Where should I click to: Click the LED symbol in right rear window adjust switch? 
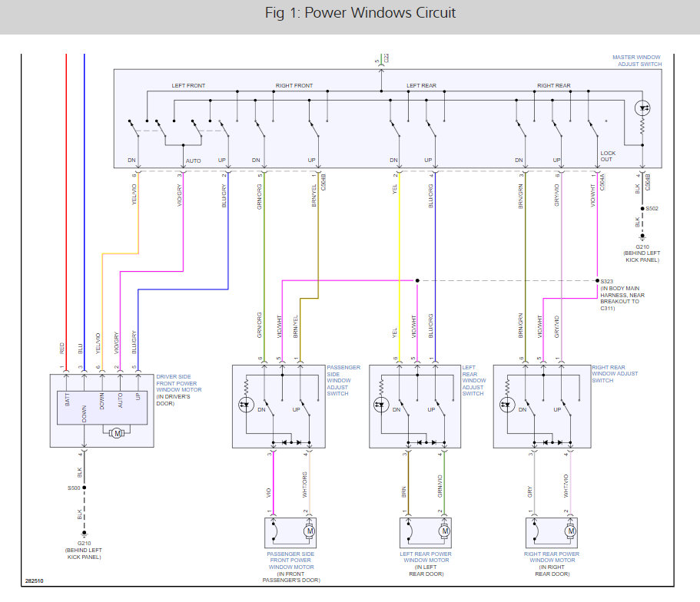pos(507,405)
